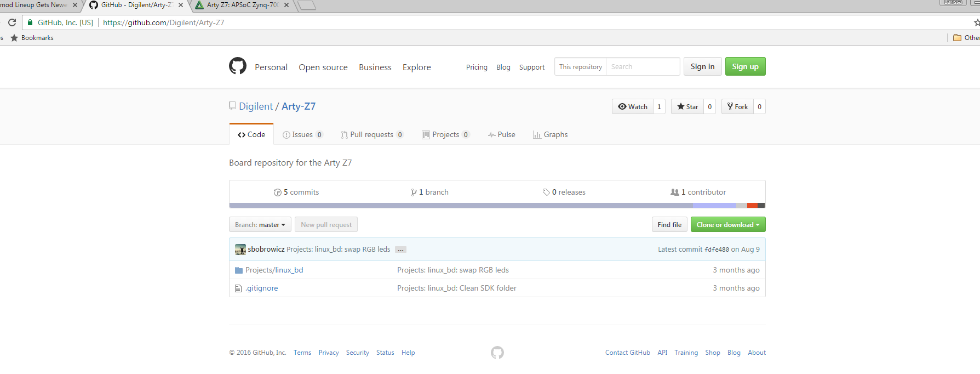Switch to the Issues tab
Screen dimensions: 980x374
pos(302,134)
